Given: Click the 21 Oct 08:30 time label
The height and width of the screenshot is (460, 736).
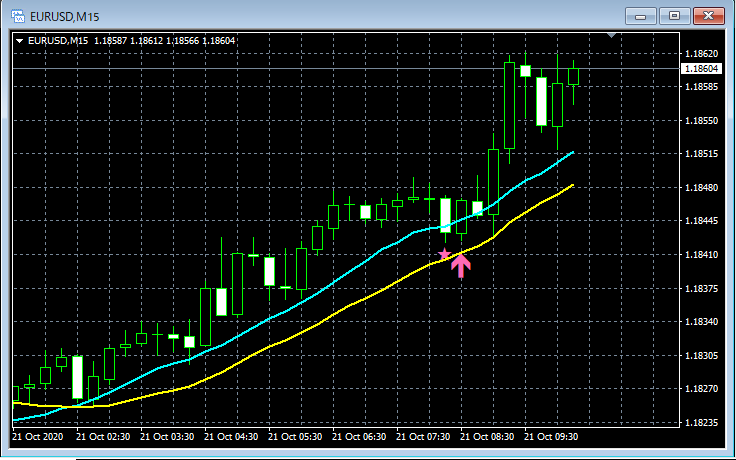Looking at the screenshot, I should (x=487, y=437).
